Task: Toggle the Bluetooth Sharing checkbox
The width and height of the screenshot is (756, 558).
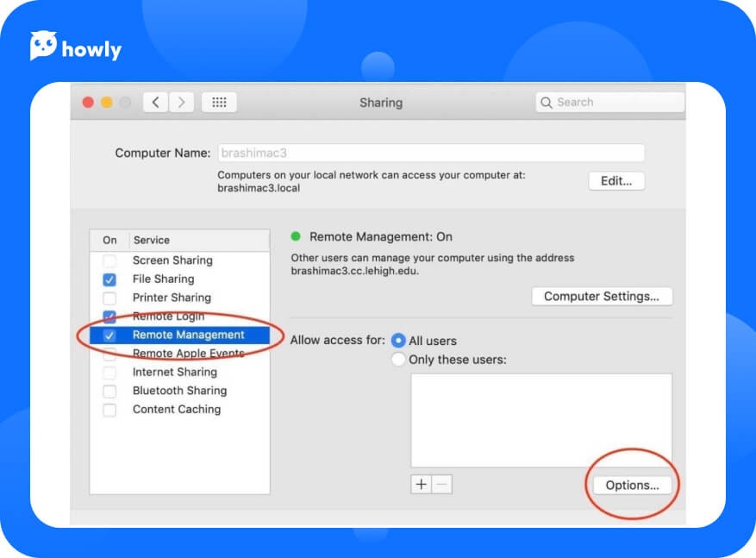Action: point(109,392)
